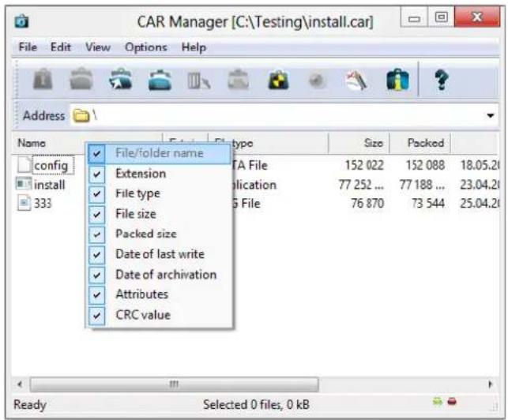Click the blue info bag toolbar icon
This screenshot has width=508, height=420.
[397, 79]
